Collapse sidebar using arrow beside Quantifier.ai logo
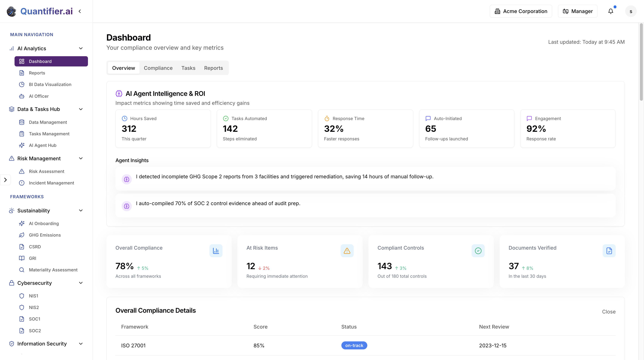This screenshot has width=644, height=360. pyautogui.click(x=80, y=11)
